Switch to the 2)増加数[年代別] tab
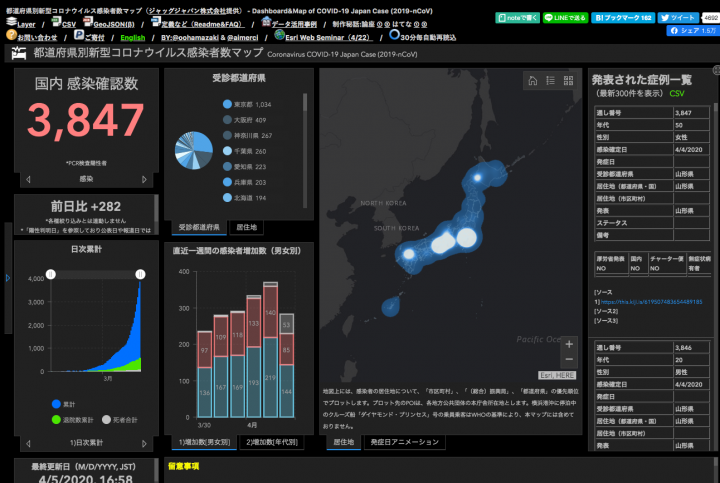The height and width of the screenshot is (483, 720). (273, 441)
